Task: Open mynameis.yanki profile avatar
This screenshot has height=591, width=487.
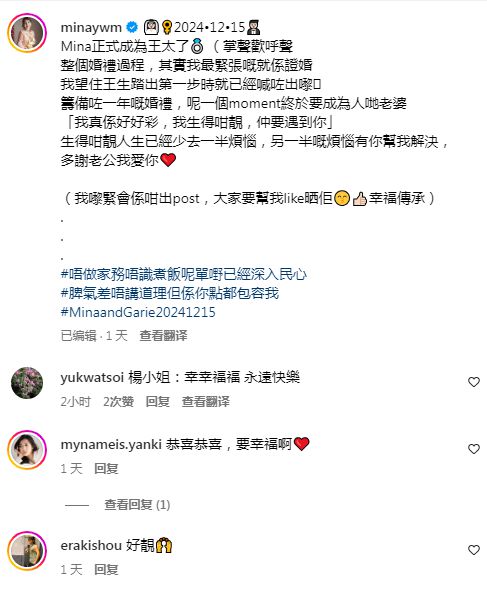Action: [x=27, y=450]
